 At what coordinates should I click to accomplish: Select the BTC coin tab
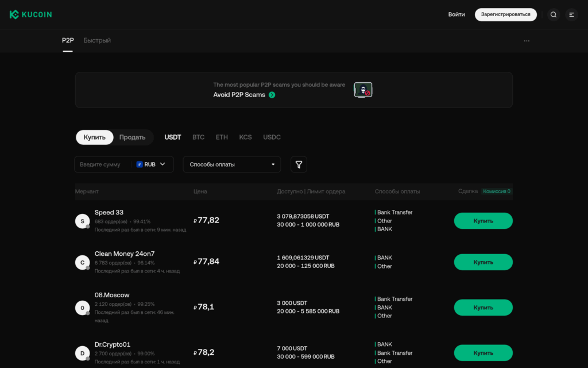coord(198,137)
